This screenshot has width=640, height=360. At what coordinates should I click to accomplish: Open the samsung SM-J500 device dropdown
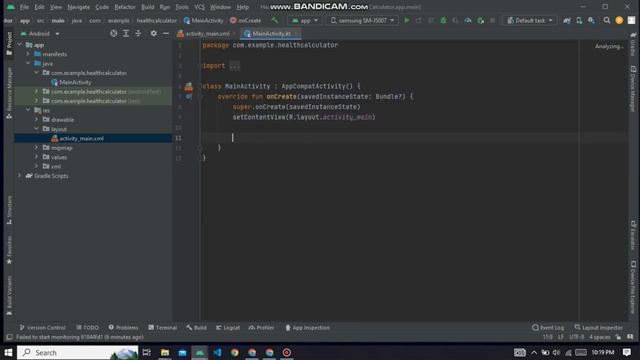click(362, 20)
